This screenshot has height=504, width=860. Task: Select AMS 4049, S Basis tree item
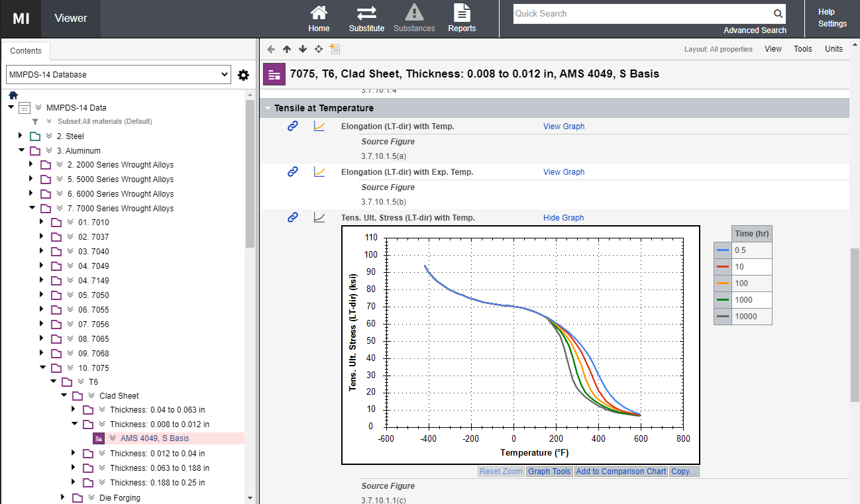pos(154,438)
